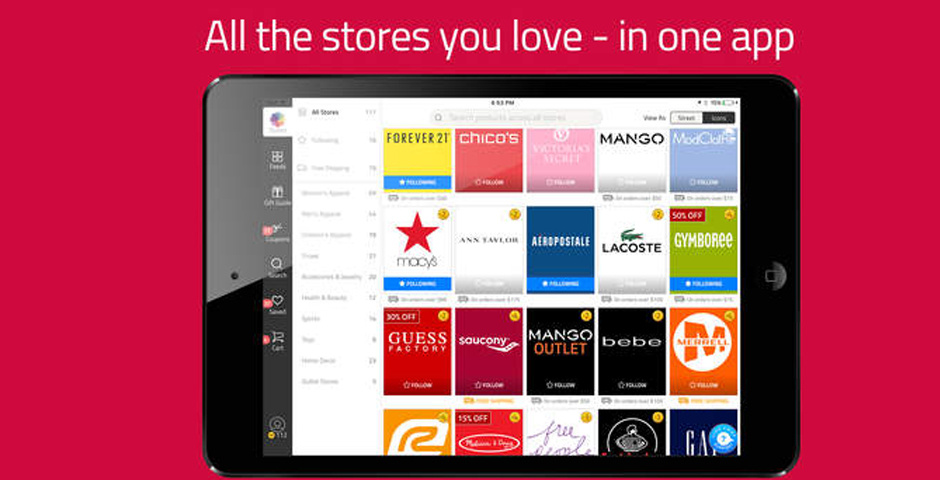The height and width of the screenshot is (480, 940).
Task: Open the Gift Guide icon
Action: tap(277, 192)
